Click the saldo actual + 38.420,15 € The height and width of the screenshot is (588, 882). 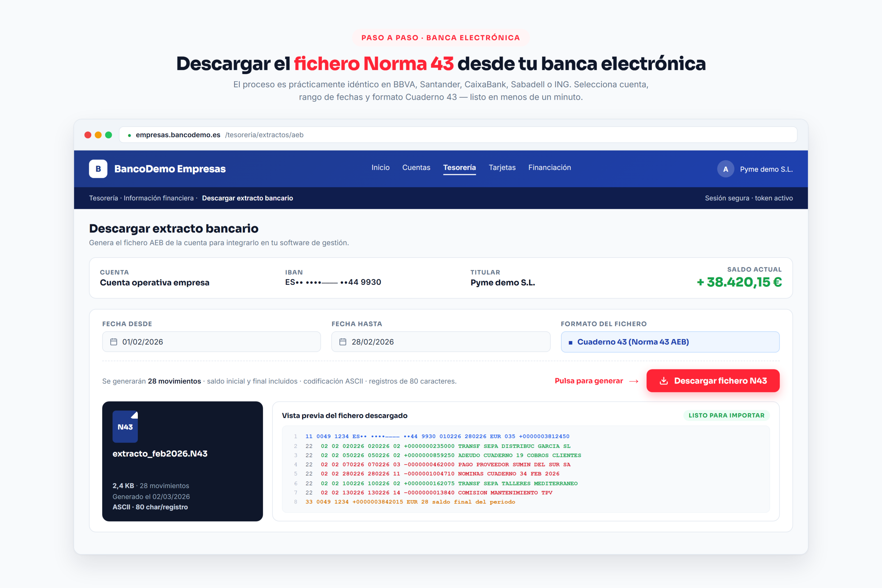(x=739, y=282)
